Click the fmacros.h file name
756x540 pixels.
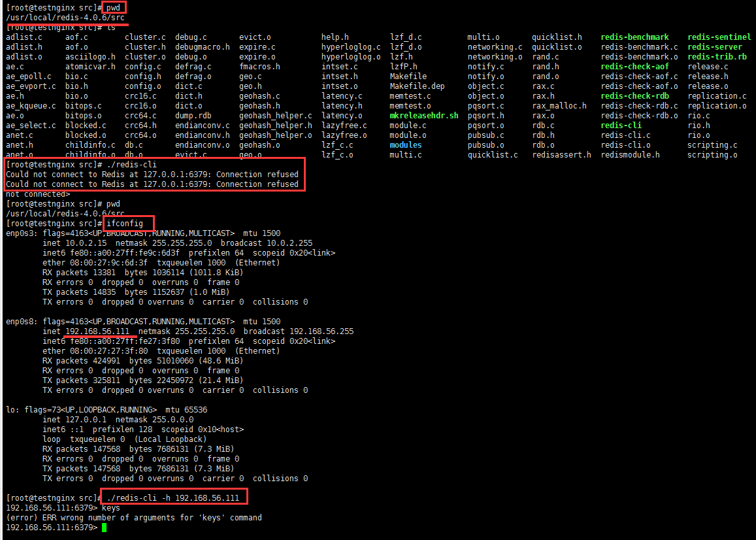pos(259,67)
